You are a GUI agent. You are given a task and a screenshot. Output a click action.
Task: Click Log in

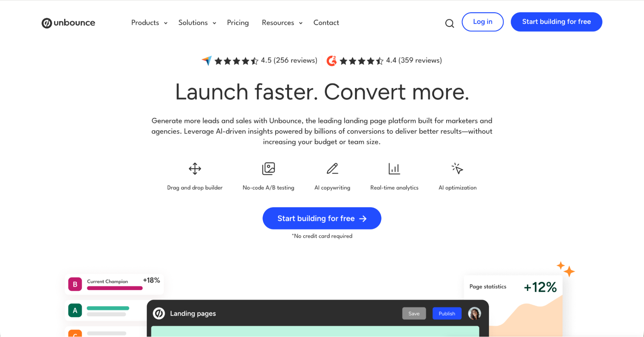[x=482, y=22]
